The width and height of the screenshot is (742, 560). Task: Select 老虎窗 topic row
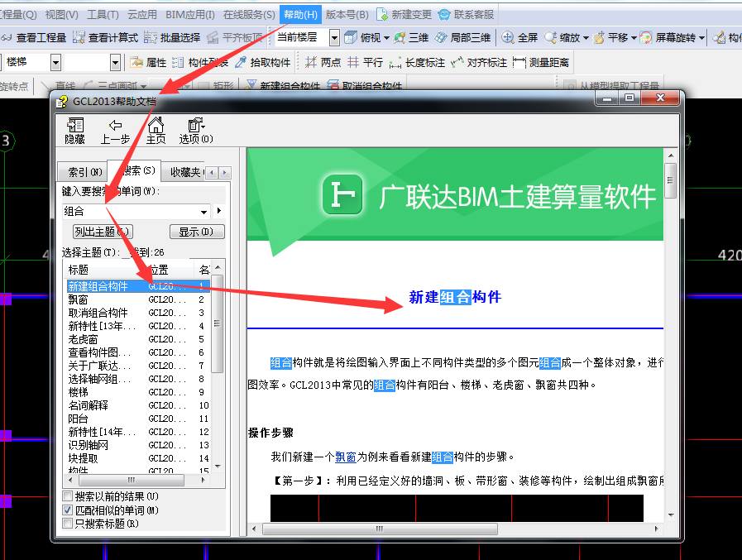[136, 339]
